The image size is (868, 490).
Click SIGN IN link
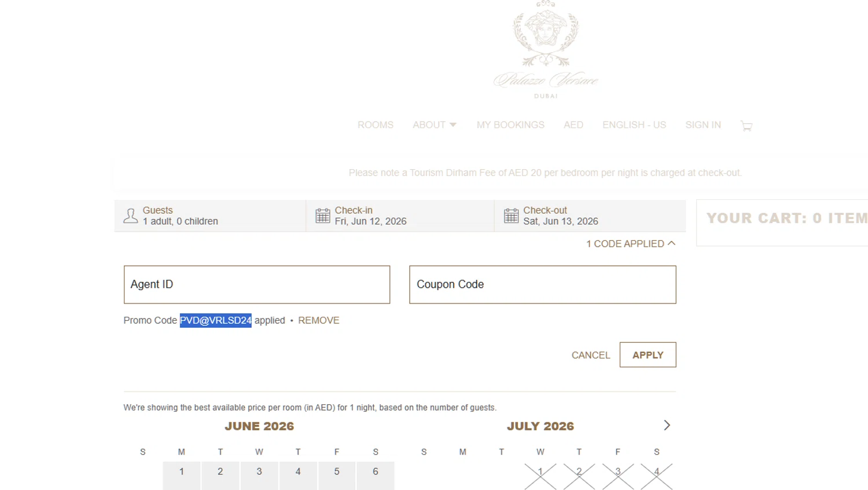click(x=703, y=125)
